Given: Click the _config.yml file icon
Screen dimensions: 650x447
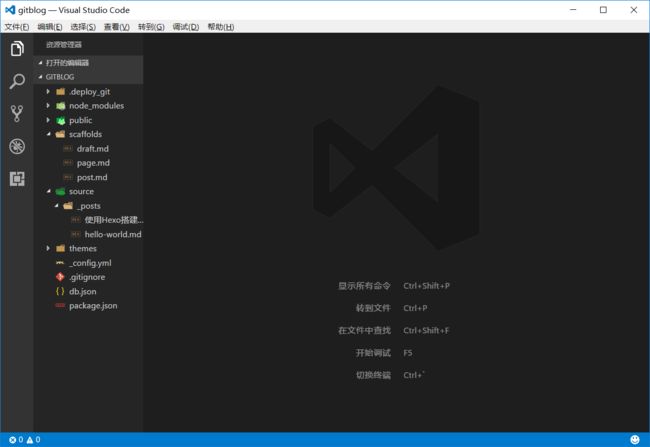Looking at the screenshot, I should tap(60, 263).
